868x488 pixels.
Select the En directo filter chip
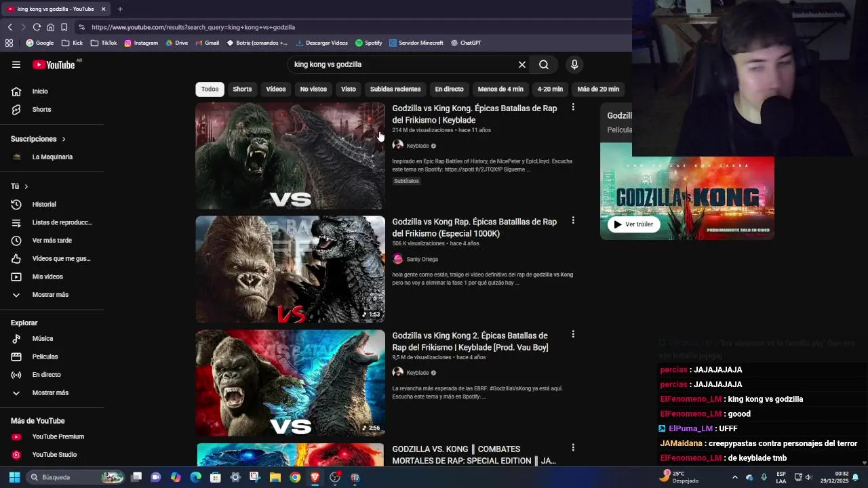[449, 89]
